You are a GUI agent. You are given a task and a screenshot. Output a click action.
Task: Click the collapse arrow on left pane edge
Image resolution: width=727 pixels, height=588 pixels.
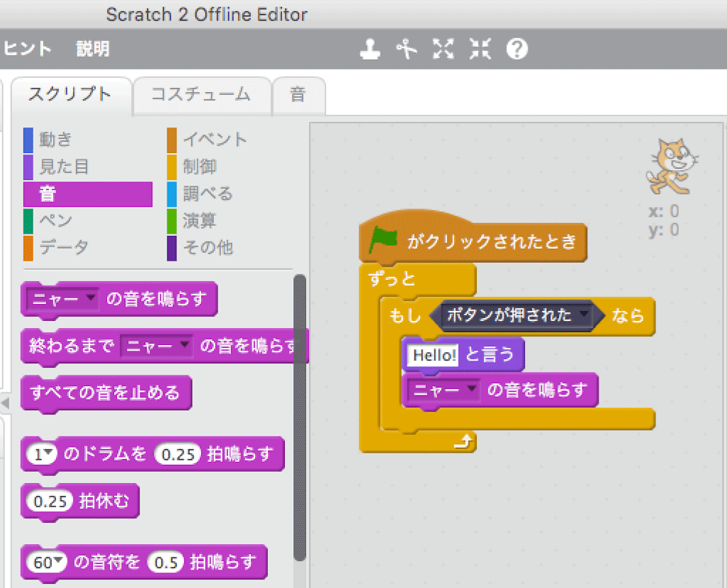click(x=5, y=402)
